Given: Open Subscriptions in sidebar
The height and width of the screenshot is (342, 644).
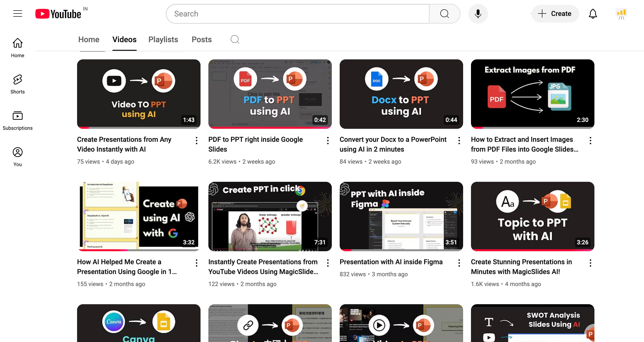Looking at the screenshot, I should (17, 120).
